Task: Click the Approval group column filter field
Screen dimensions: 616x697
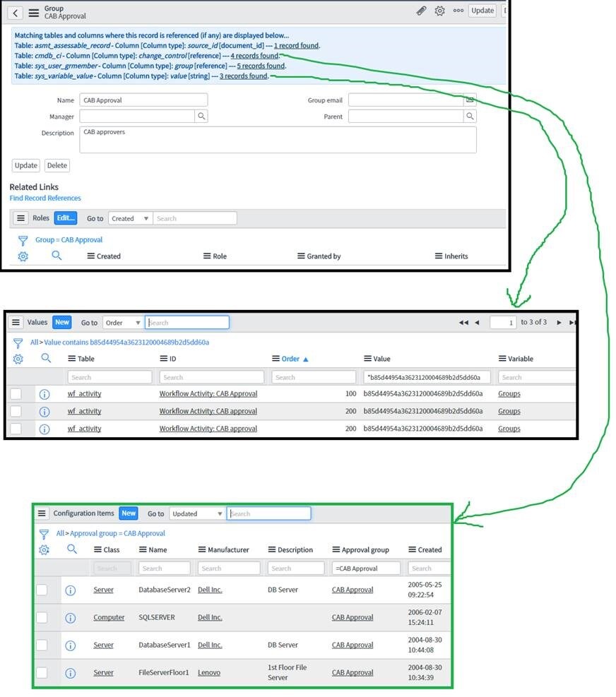Action: (x=366, y=568)
